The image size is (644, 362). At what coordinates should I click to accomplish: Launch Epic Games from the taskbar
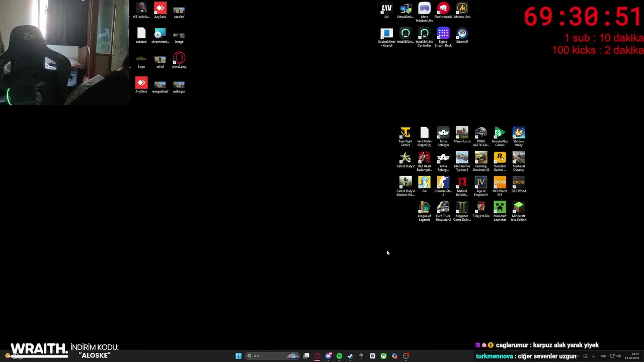[x=361, y=356]
